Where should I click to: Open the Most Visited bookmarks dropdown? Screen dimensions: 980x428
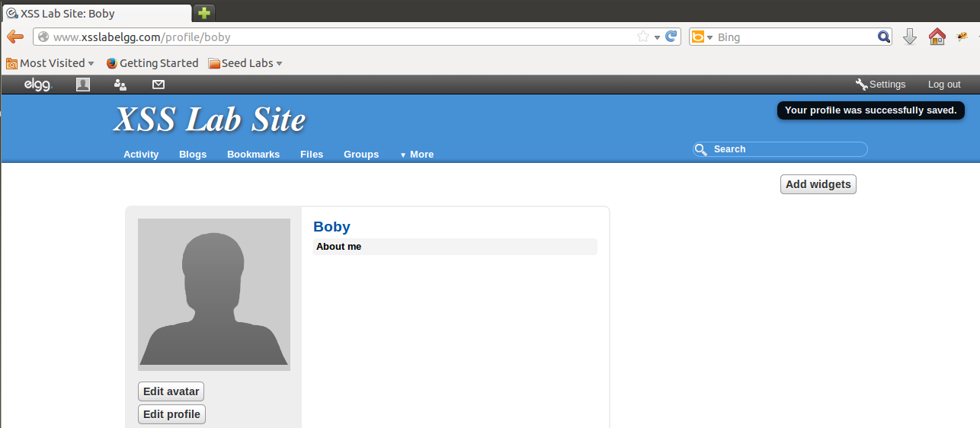(x=50, y=63)
